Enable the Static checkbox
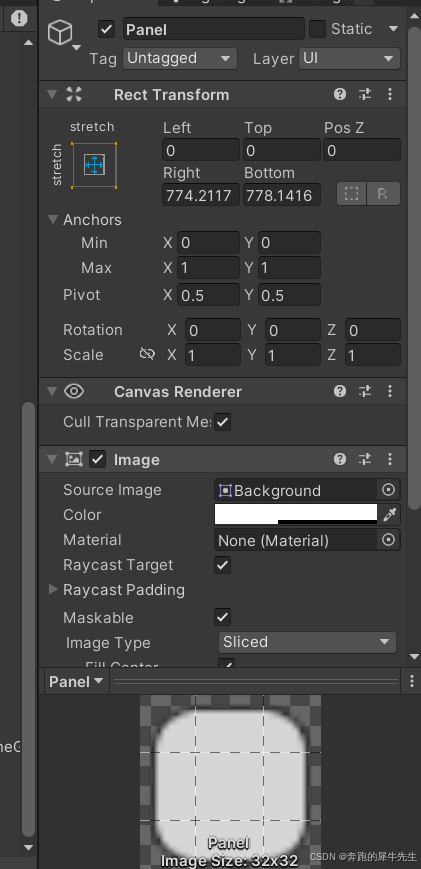 (x=317, y=29)
